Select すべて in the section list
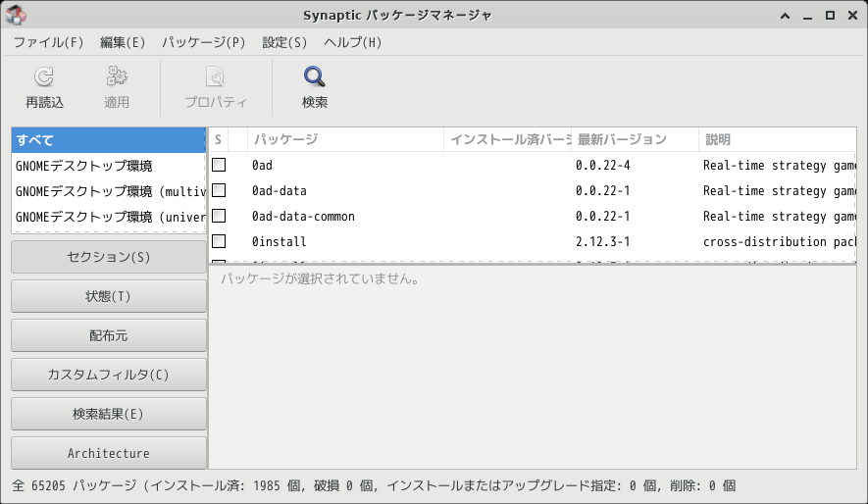 109,140
